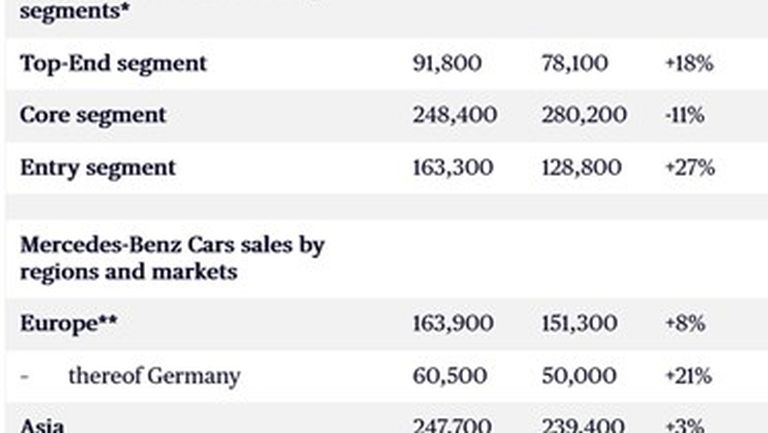
Task: Click the Entry segment row label
Action: pyautogui.click(x=98, y=167)
